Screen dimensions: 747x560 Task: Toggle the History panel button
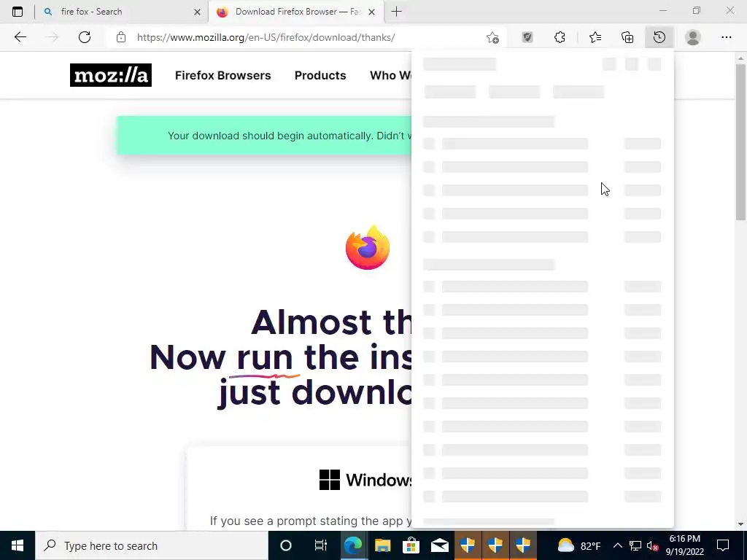[659, 37]
